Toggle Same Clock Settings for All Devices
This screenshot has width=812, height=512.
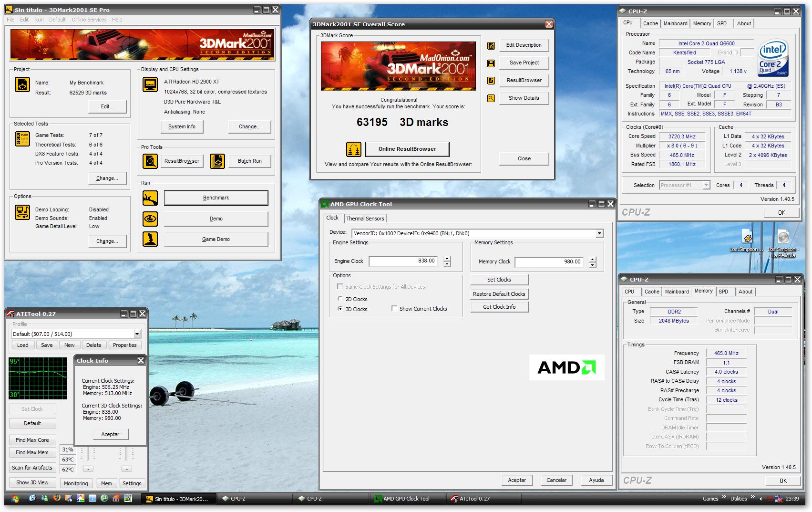click(340, 286)
